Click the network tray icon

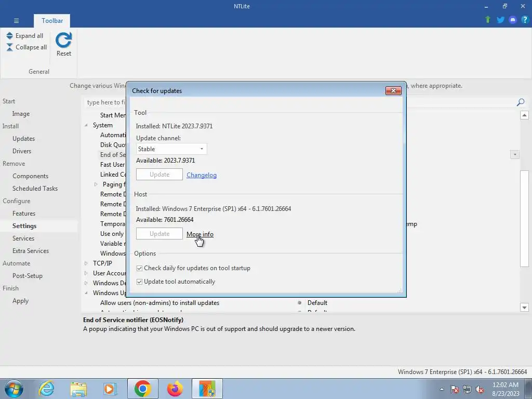pyautogui.click(x=467, y=389)
